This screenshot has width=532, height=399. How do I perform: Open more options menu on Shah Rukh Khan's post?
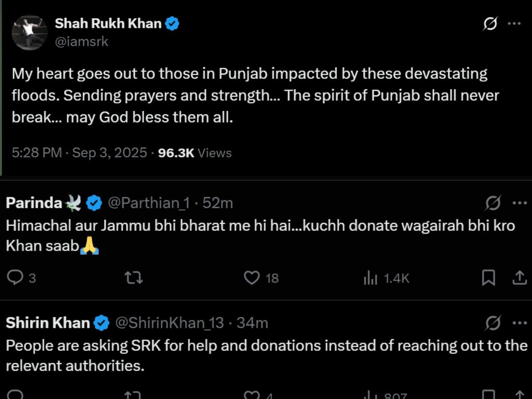514,24
